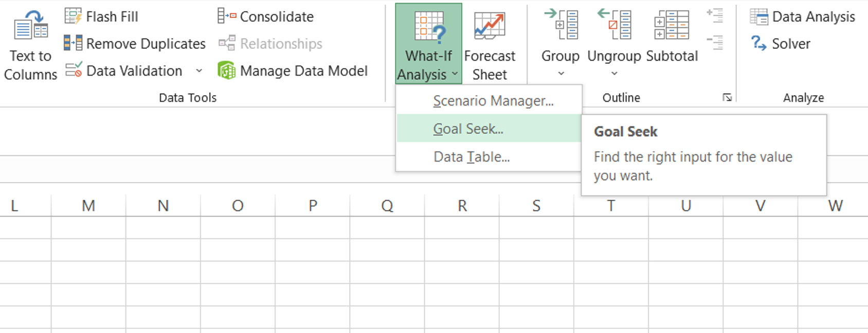This screenshot has height=333, width=868.
Task: Expand the Group dropdown arrow
Action: [x=561, y=74]
